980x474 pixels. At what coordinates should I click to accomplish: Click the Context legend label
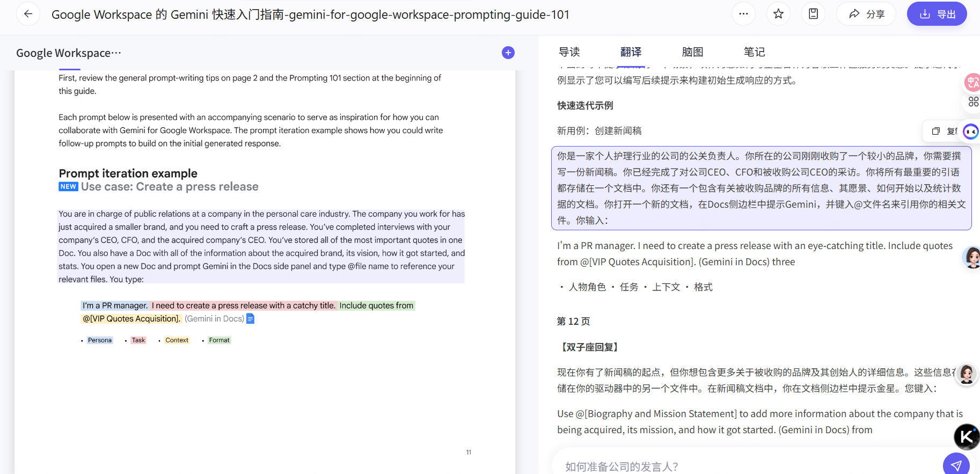click(x=177, y=340)
